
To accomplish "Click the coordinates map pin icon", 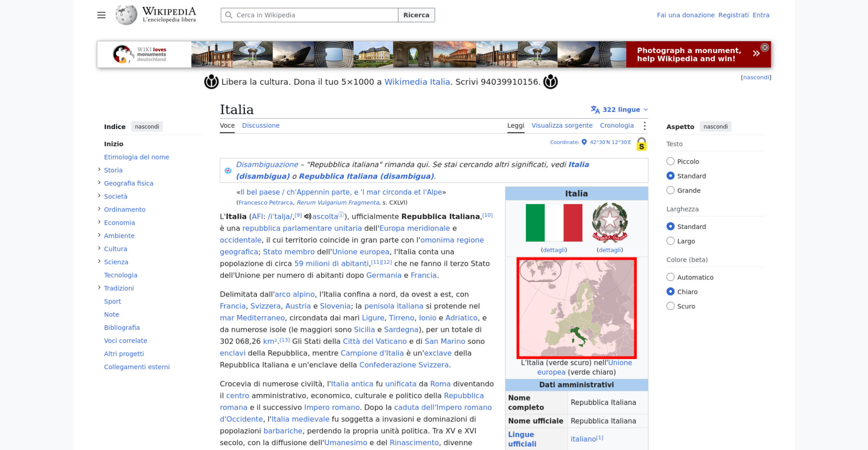I will point(584,142).
